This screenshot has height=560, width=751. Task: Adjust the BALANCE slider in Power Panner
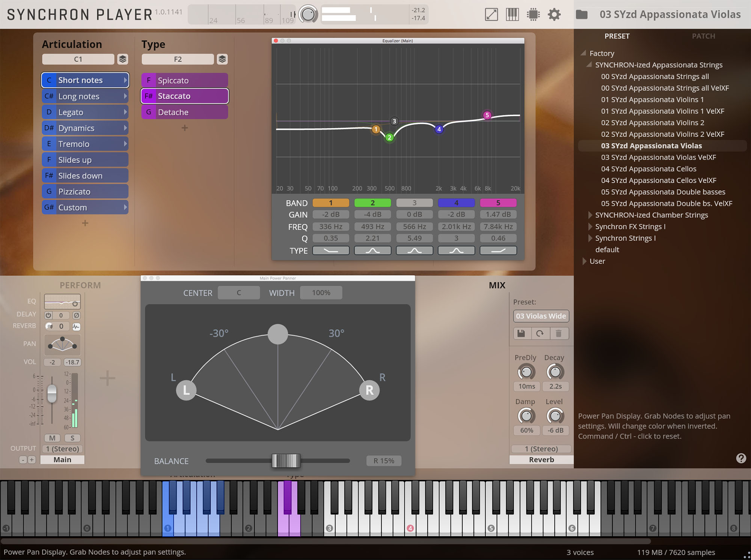click(x=285, y=461)
